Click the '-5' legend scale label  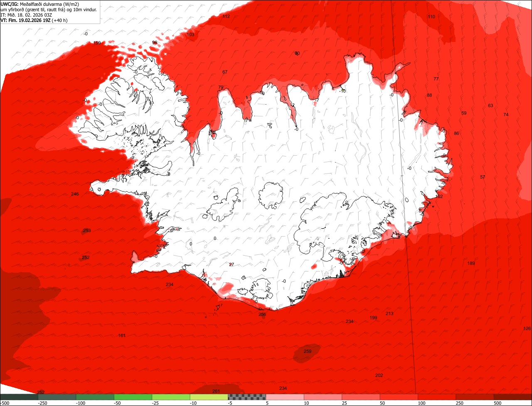coord(230,403)
